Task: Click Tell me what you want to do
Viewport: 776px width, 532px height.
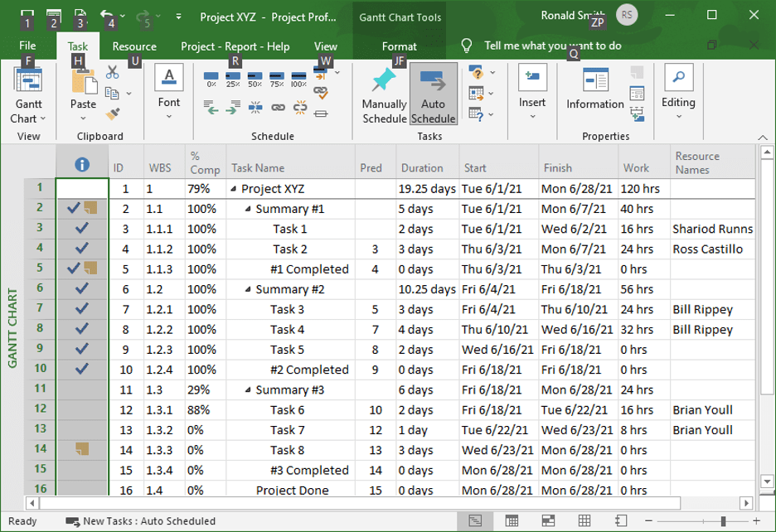Action: coord(552,46)
